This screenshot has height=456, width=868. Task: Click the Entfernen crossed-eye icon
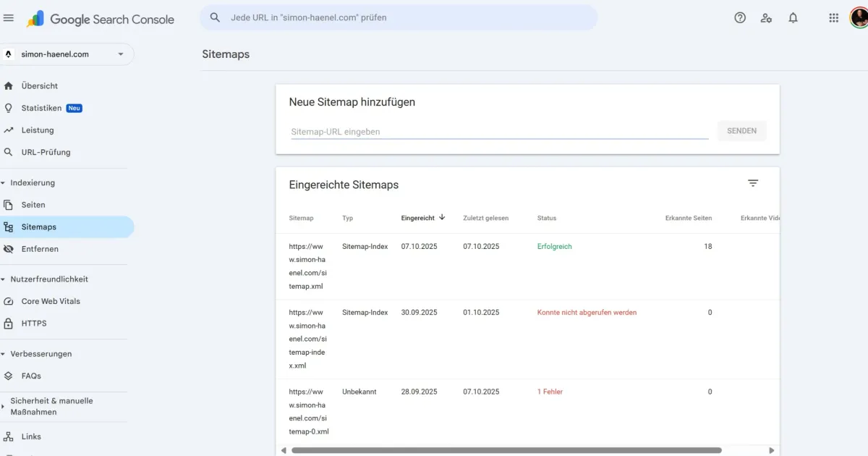pos(9,249)
